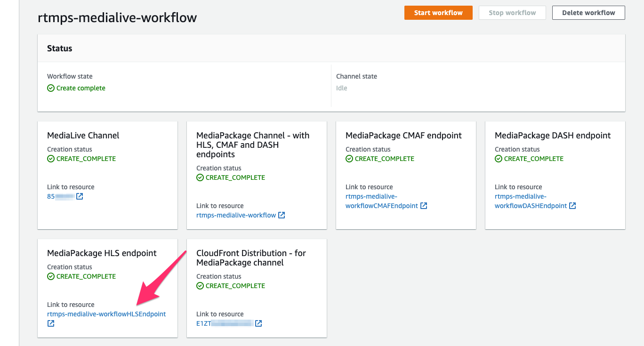The width and height of the screenshot is (644, 346).
Task: Click the MediaLive Channel CREATE_COMPLETE check icon
Action: click(51, 159)
